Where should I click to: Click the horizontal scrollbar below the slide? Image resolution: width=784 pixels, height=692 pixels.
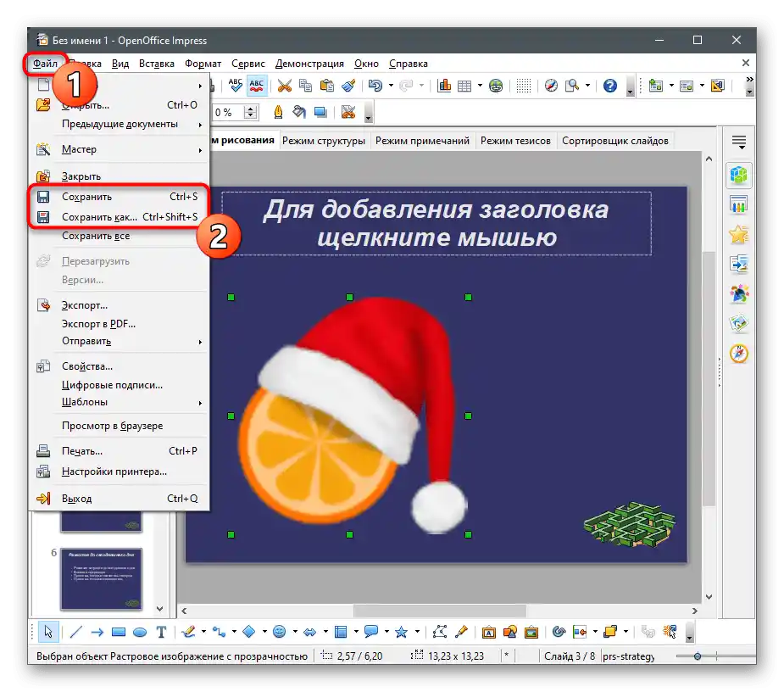(440, 611)
